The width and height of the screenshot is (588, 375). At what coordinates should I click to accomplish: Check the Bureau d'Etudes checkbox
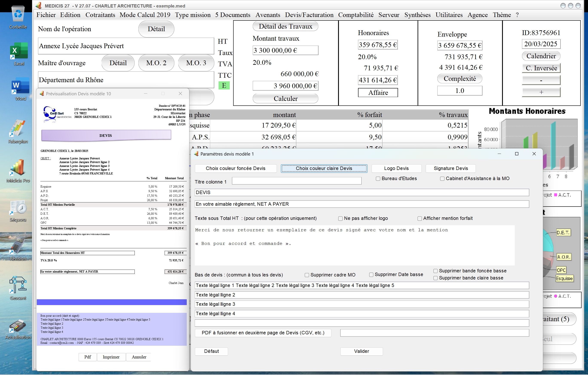coord(378,179)
